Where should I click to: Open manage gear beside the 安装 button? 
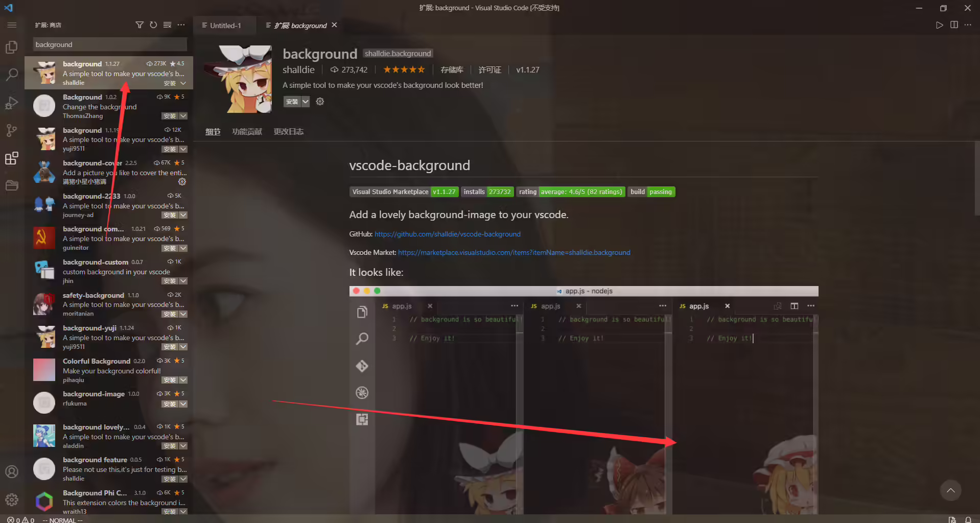(x=320, y=102)
